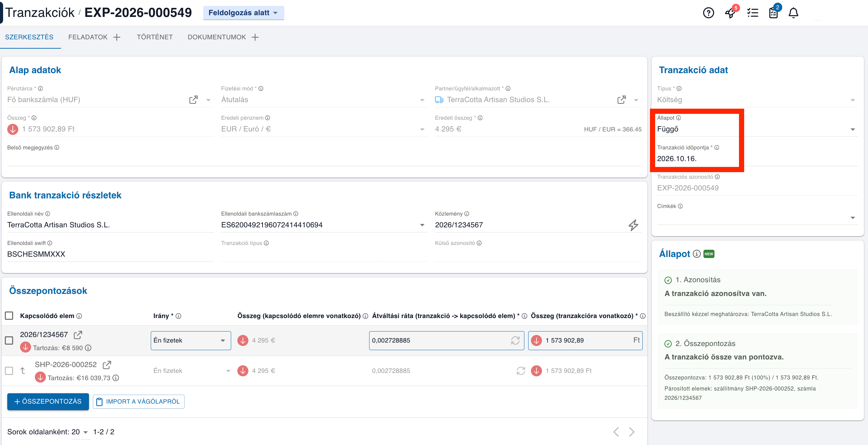The image size is (868, 445).
Task: Click info icon beside Tranzakció időpontja
Action: [717, 148]
